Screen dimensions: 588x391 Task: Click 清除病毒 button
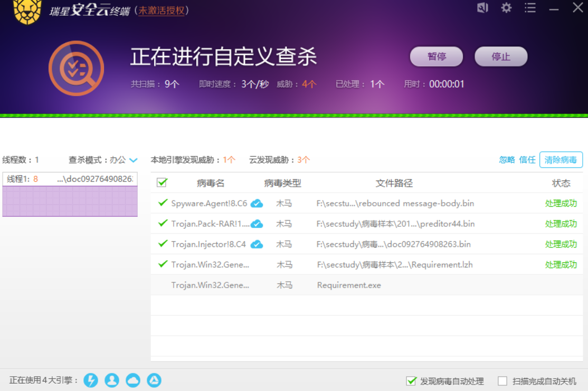coord(561,160)
